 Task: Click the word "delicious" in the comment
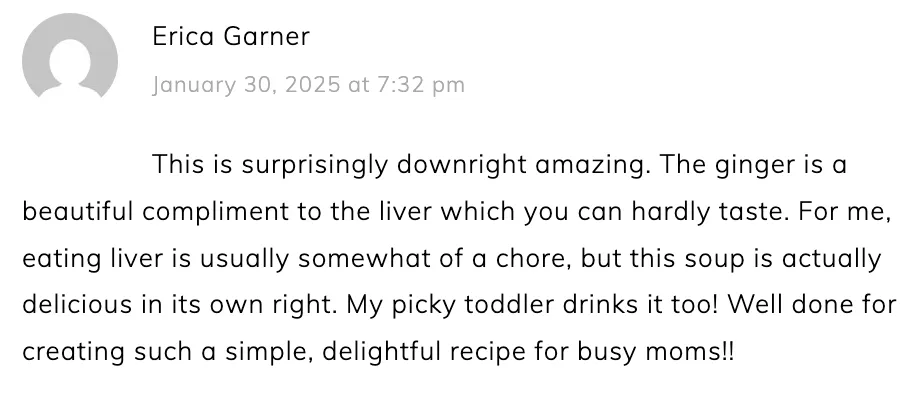coord(77,304)
